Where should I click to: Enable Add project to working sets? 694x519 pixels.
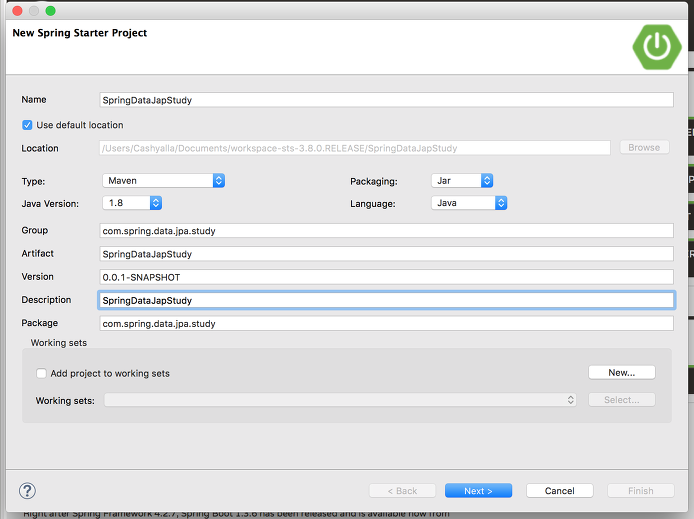coord(41,373)
